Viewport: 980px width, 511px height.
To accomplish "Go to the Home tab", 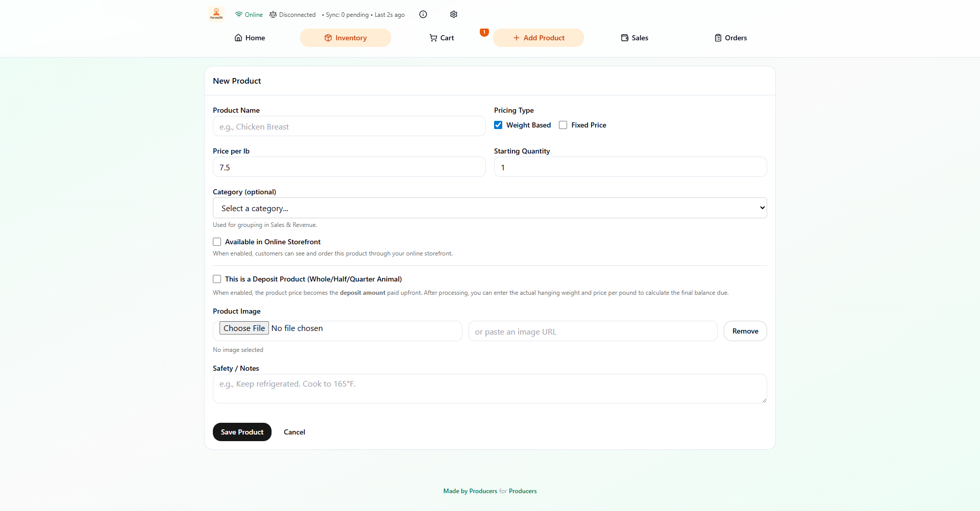I will pos(250,38).
